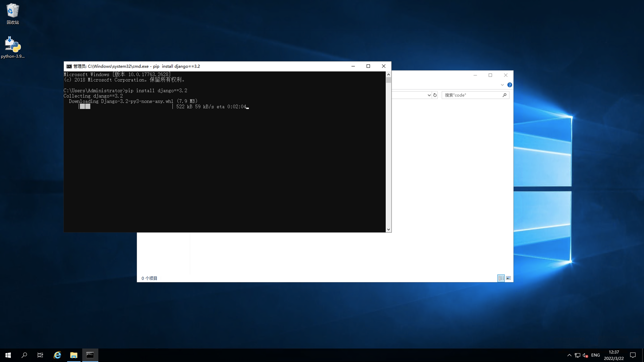Select the Command Prompt taskbar button
This screenshot has width=644, height=362.
pyautogui.click(x=90, y=355)
